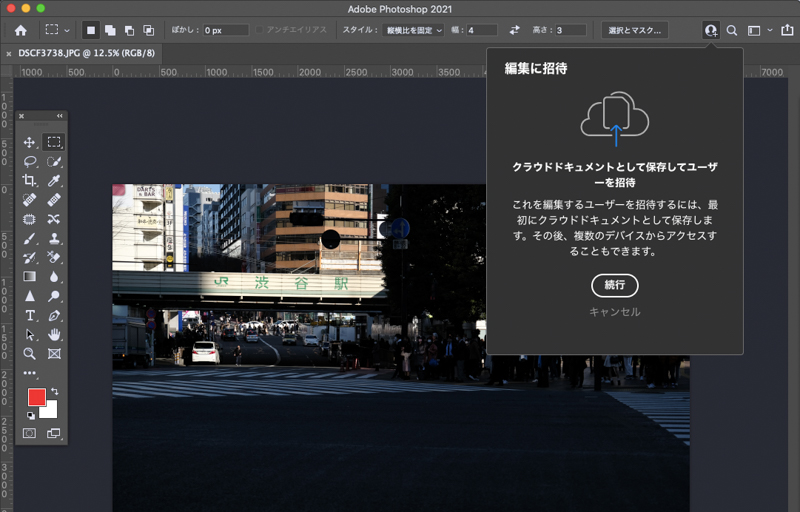800x512 pixels.
Task: Select the Lasso tool
Action: click(30, 162)
